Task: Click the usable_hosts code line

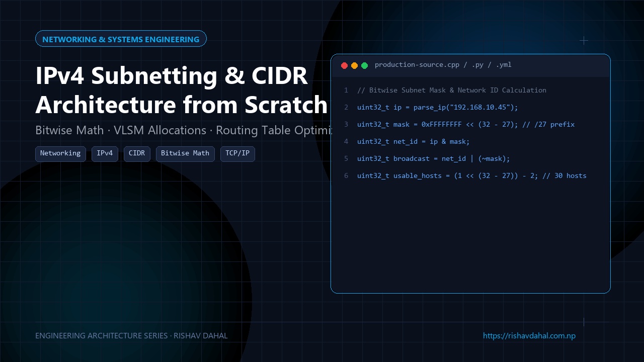Action: 472,176
